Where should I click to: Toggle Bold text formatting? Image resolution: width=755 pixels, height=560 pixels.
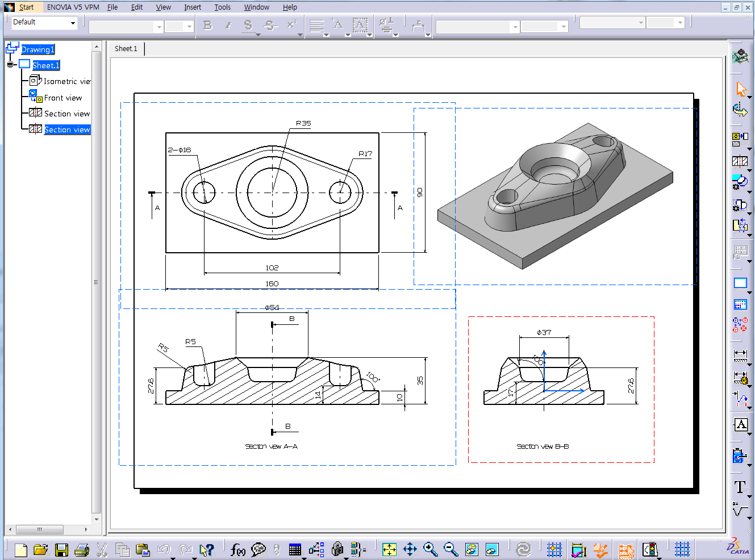[207, 26]
